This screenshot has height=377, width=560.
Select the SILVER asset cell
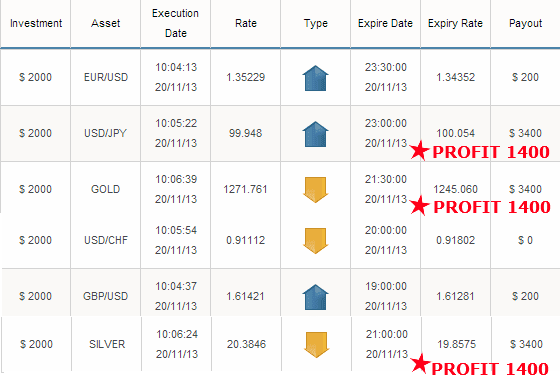(x=107, y=344)
